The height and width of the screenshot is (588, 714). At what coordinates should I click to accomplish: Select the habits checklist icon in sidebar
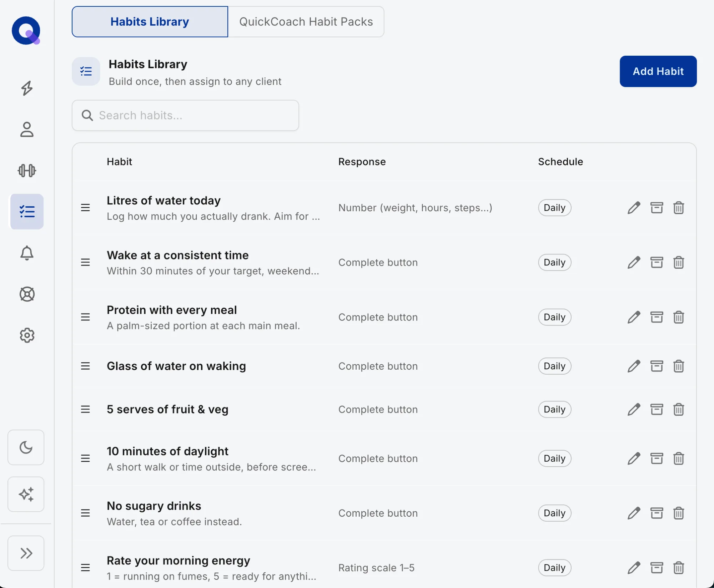pyautogui.click(x=27, y=212)
